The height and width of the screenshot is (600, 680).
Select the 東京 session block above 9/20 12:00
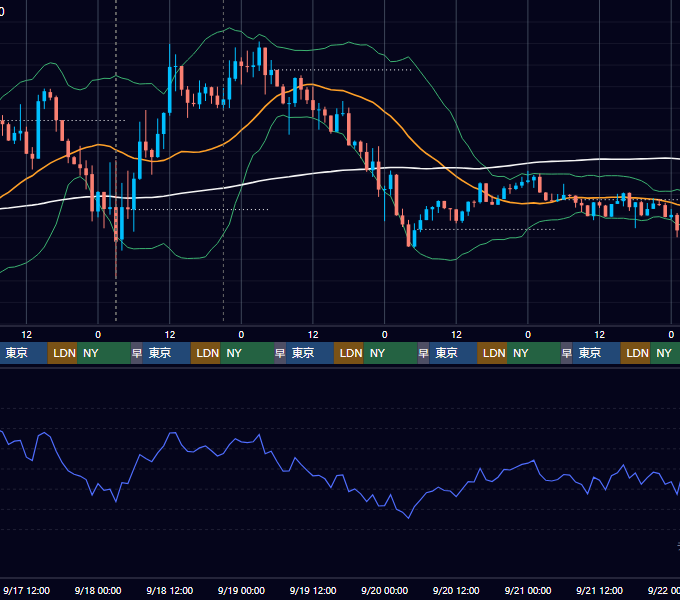point(453,353)
